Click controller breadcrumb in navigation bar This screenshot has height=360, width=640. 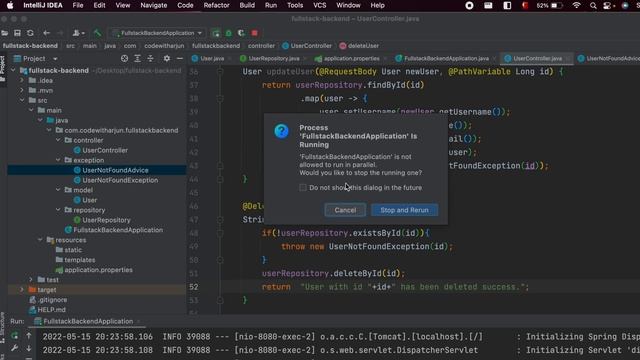pyautogui.click(x=261, y=46)
